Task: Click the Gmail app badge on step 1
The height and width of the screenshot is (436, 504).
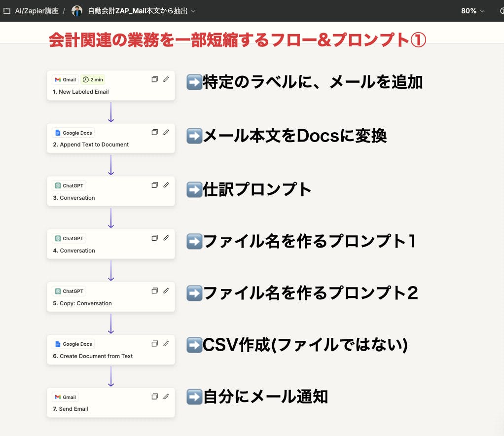Action: tap(65, 79)
